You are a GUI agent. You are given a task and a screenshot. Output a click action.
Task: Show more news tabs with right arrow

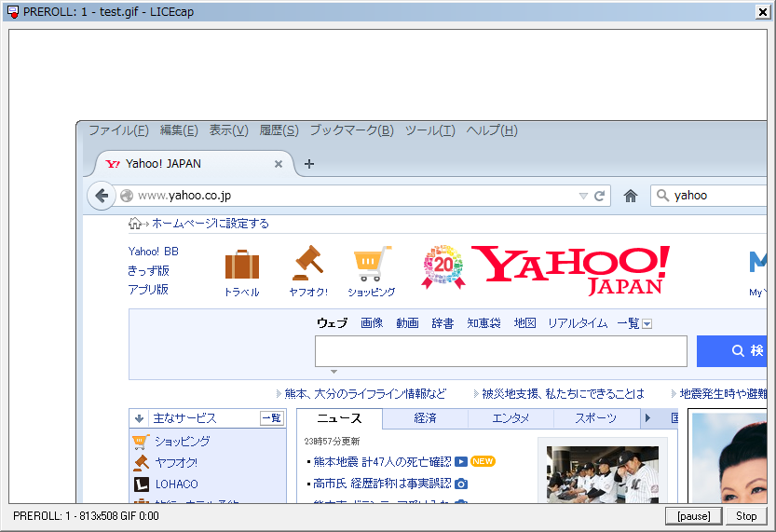coord(647,418)
